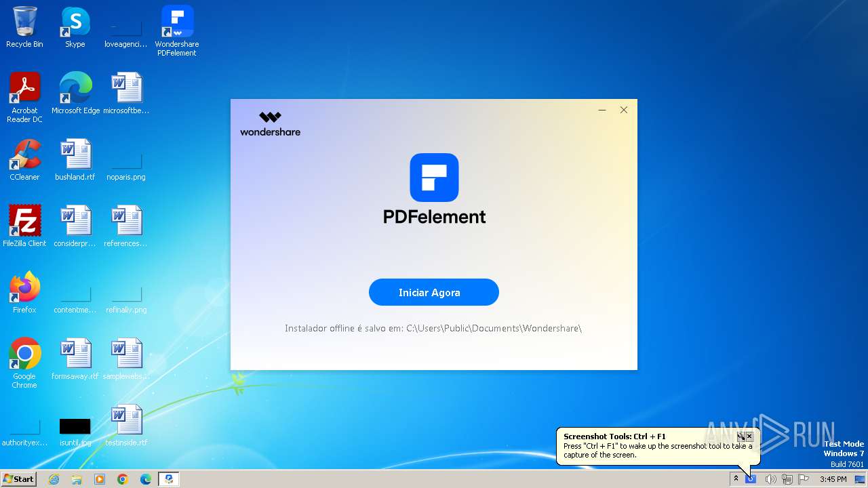
Task: Select the CCleaner desktop shortcut
Action: point(24,160)
